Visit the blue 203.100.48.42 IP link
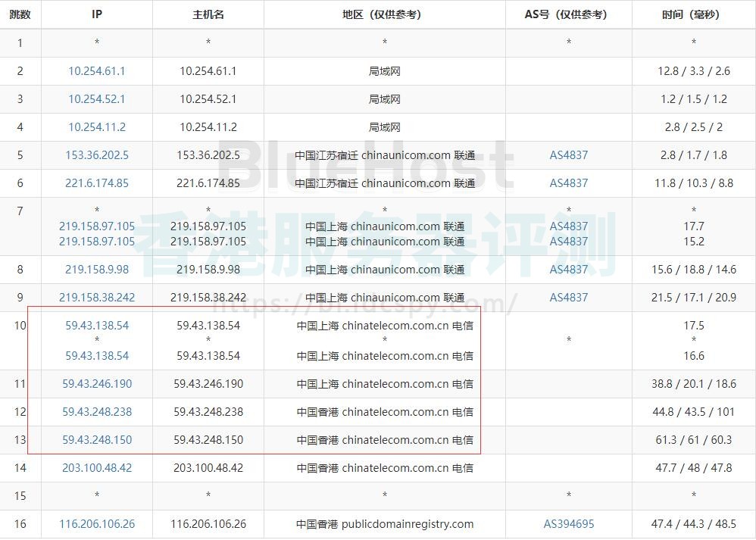The image size is (756, 540). (x=97, y=468)
